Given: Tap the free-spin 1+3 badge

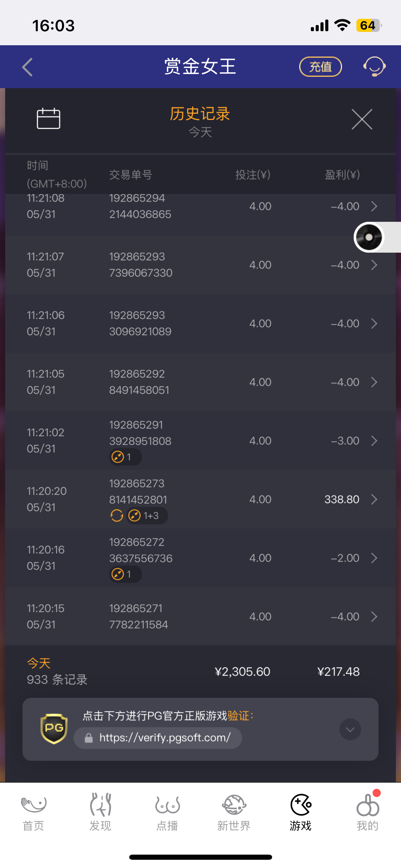Looking at the screenshot, I should pos(147,516).
